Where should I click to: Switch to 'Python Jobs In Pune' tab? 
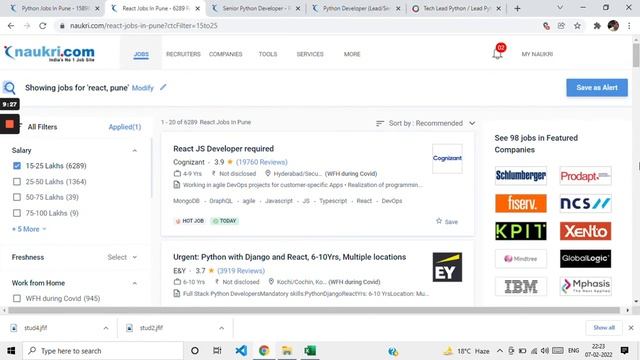54,8
